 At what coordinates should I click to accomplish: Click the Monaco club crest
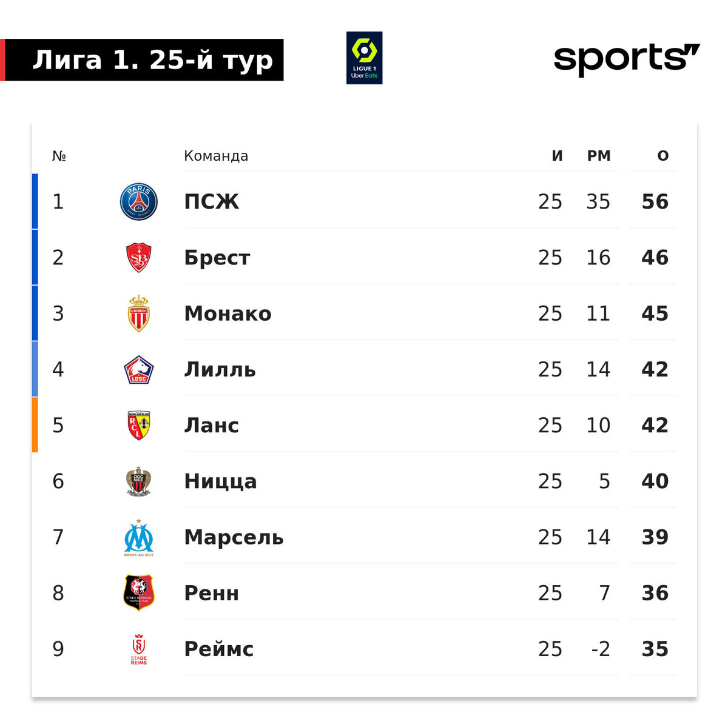(x=138, y=314)
